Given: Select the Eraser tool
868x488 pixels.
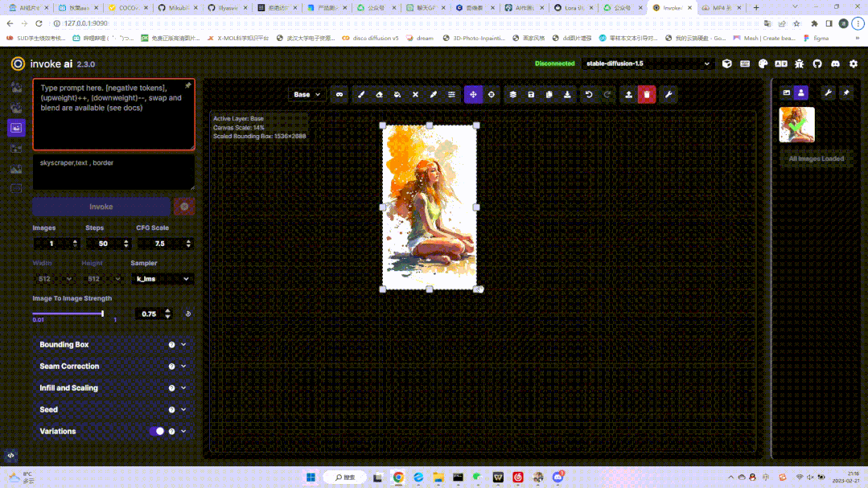Looking at the screenshot, I should coord(379,94).
